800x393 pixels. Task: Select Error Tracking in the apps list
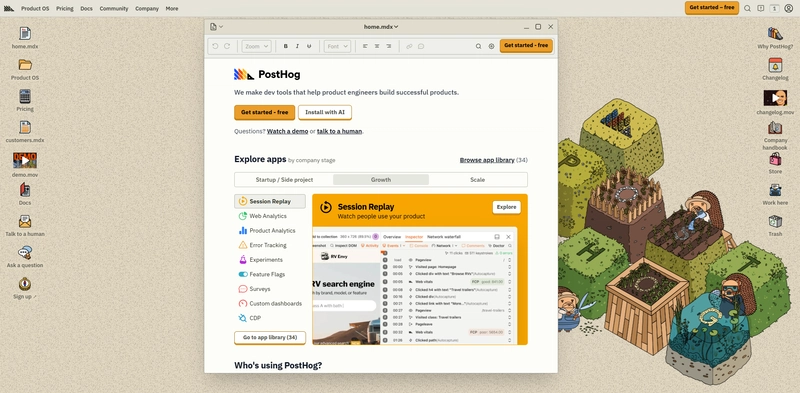coord(270,245)
